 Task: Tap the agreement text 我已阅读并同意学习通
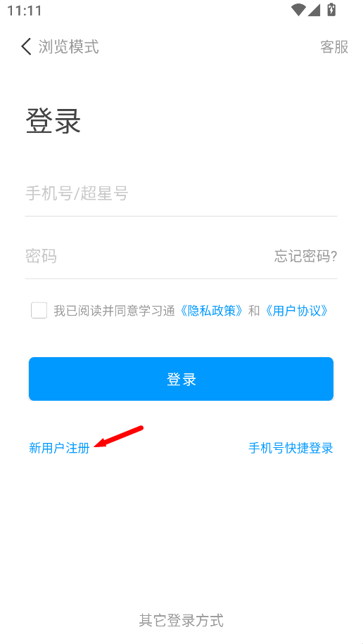point(115,311)
